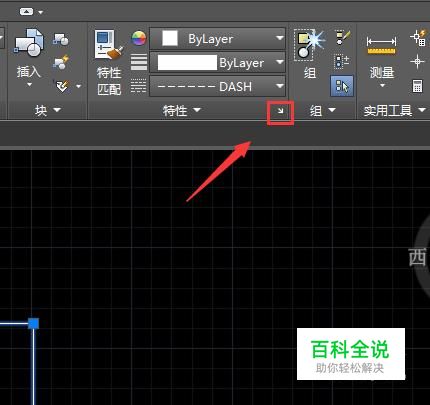Click the ID Point crosshair icon
Screen dimensions: 430x405
pos(417,62)
